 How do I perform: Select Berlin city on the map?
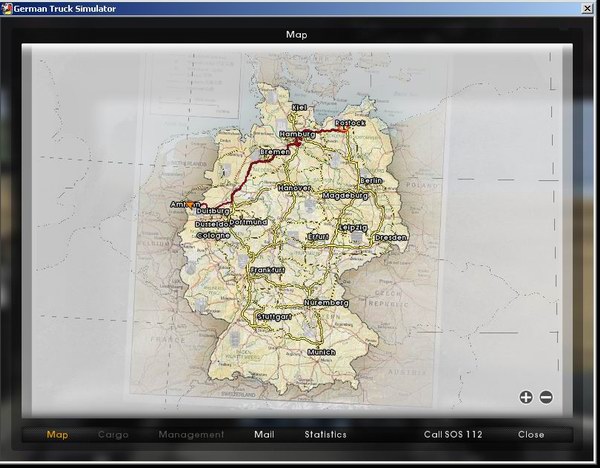[371, 180]
